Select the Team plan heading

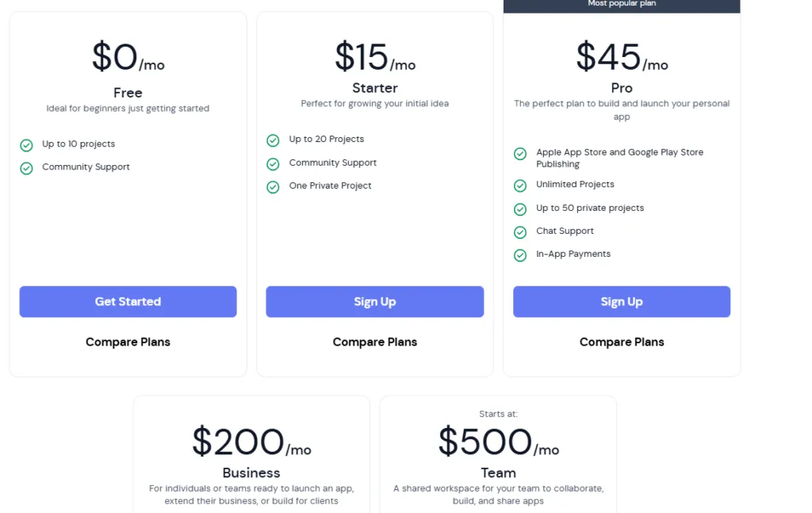498,473
